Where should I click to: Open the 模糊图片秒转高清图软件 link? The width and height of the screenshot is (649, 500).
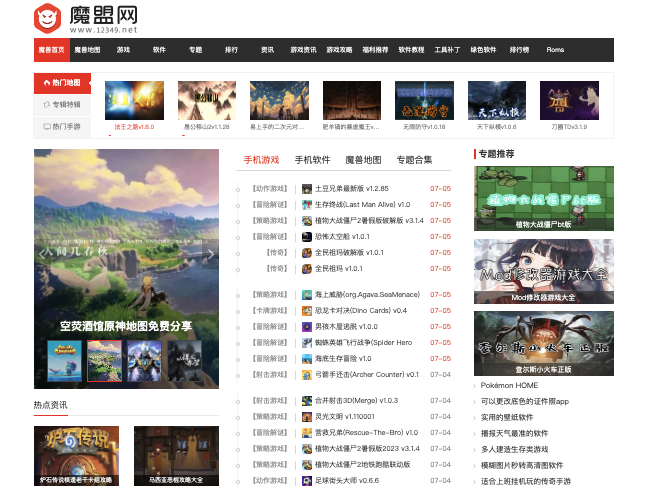(522, 466)
